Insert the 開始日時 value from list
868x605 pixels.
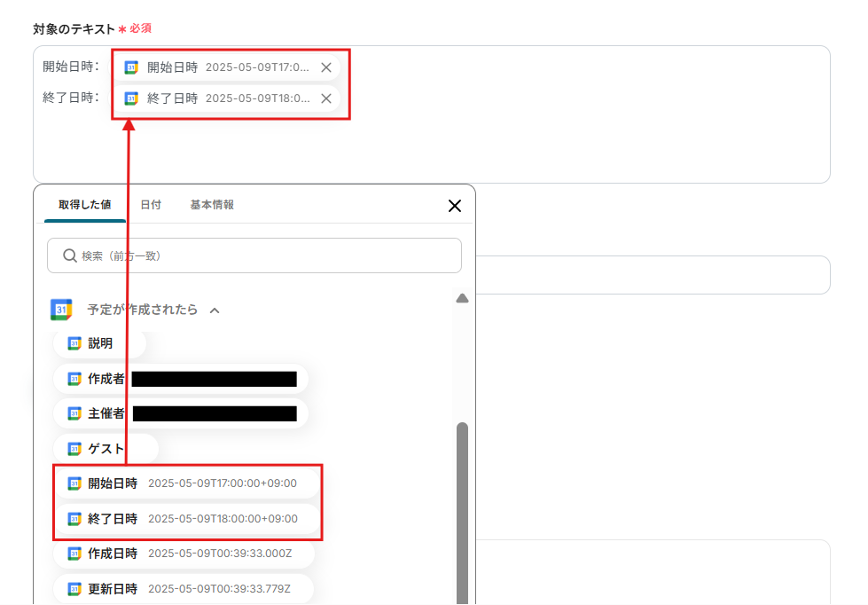[x=186, y=483]
